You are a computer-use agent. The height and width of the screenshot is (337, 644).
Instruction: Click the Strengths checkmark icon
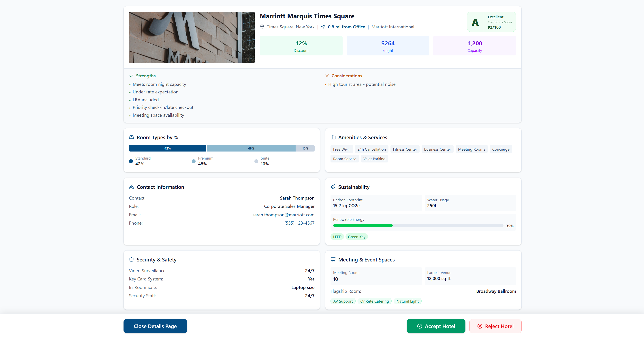[131, 76]
